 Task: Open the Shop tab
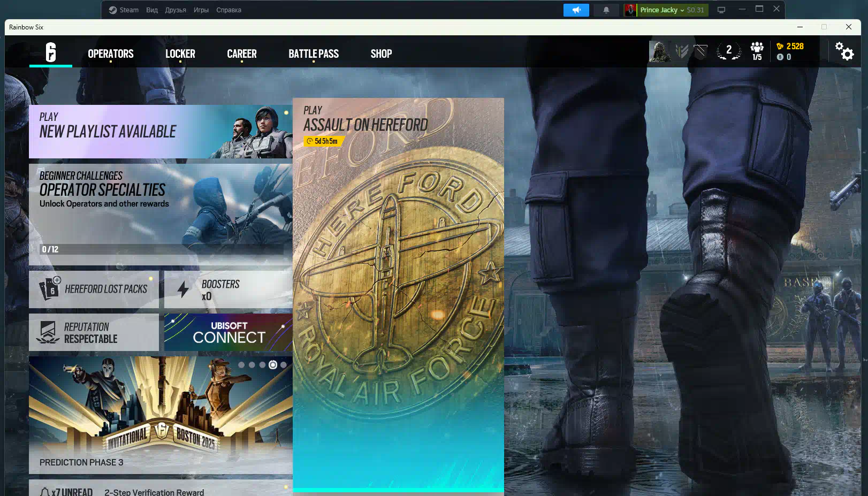[381, 54]
